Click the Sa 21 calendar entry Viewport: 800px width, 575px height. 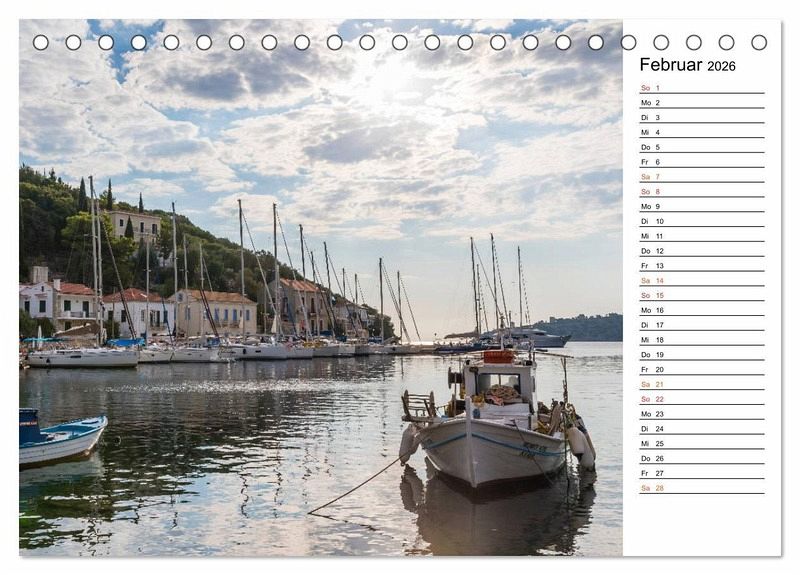click(701, 384)
